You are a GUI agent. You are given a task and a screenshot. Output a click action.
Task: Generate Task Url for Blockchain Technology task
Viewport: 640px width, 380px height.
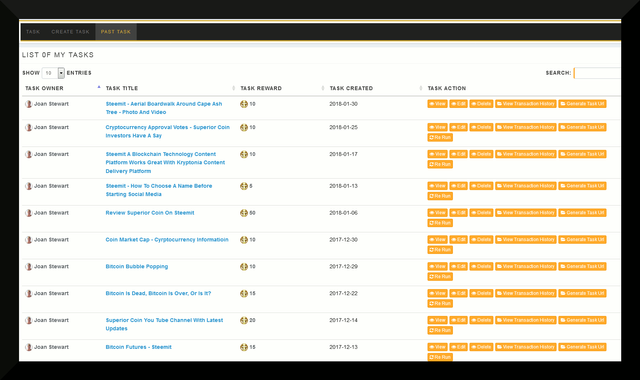[x=582, y=154]
